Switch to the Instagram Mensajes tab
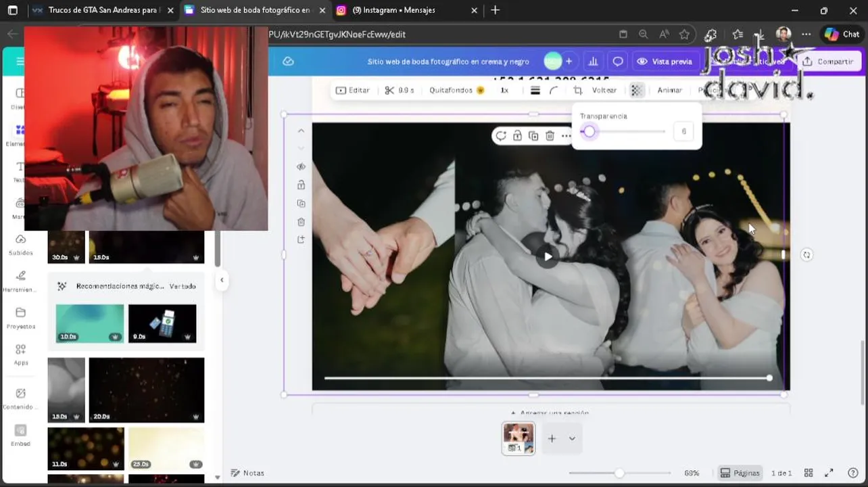The image size is (868, 487). (406, 10)
